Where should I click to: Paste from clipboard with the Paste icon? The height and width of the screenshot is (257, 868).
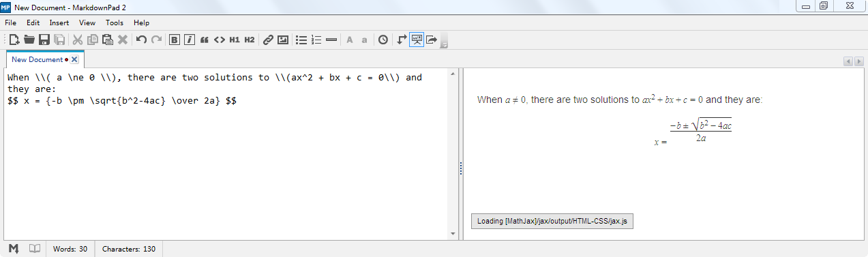click(108, 40)
